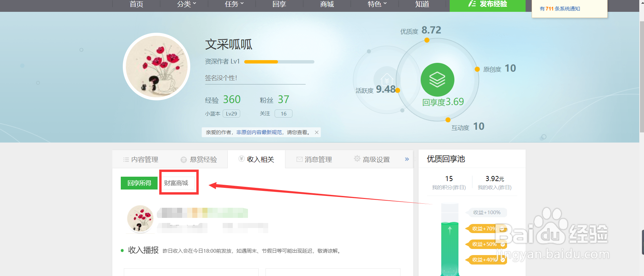Click the 活跃度 house yen icon
This screenshot has height=276, width=644.
coord(387,80)
